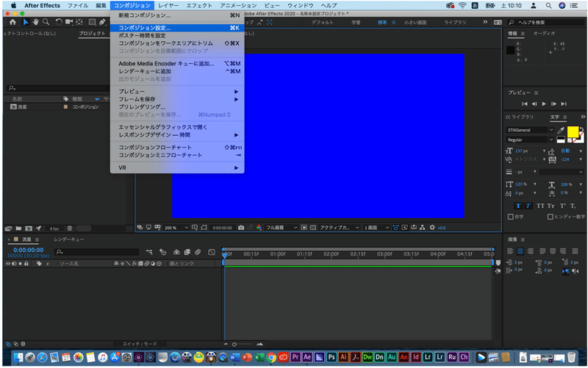This screenshot has height=368, width=588.
Task: Open the 1画面 view layout dropdown
Action: [376, 228]
